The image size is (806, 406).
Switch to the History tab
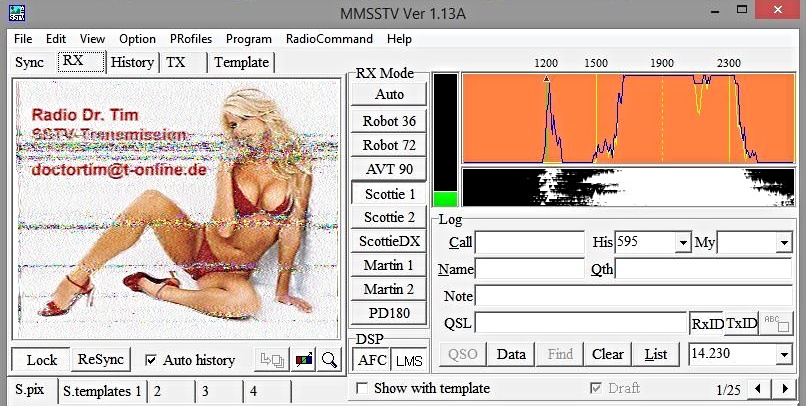tap(132, 62)
